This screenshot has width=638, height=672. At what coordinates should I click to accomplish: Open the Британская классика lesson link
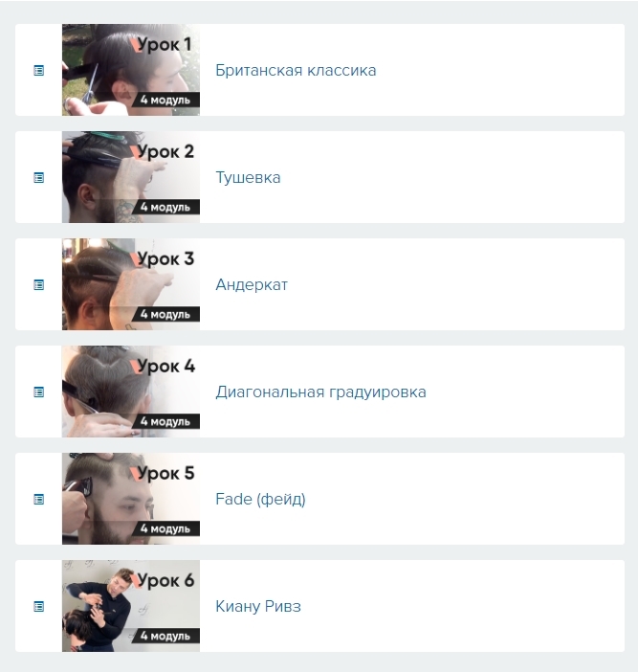[296, 70]
